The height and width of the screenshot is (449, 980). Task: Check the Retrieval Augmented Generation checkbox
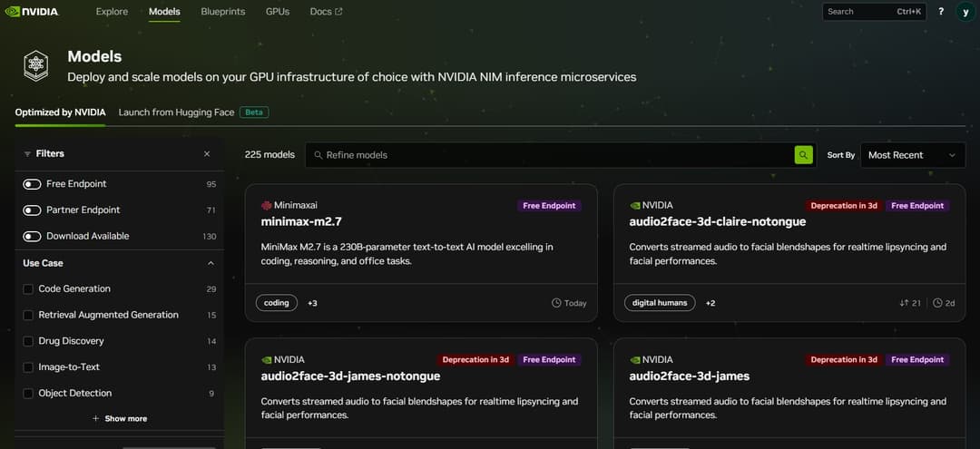[28, 316]
